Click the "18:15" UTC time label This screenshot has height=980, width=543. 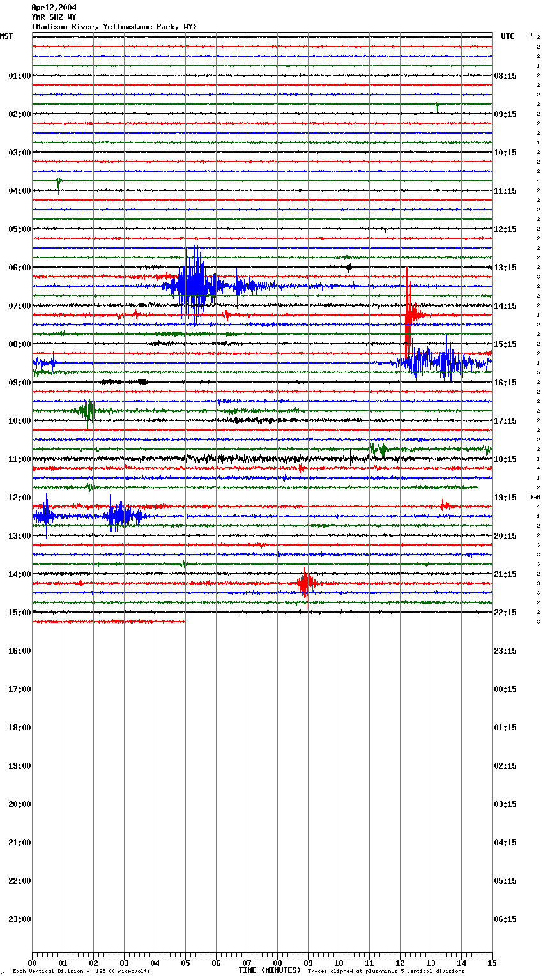tap(505, 459)
